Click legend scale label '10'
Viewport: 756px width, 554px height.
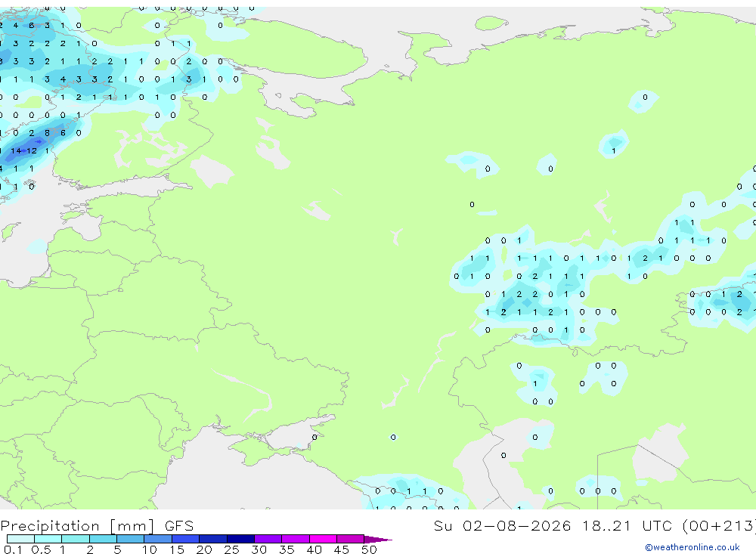tap(150, 549)
